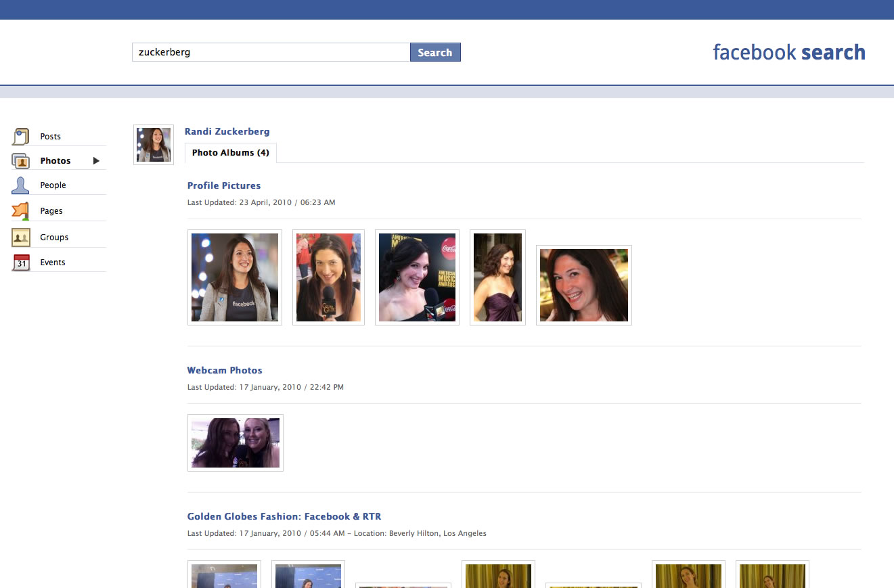
Task: Click the Posts icon in the sidebar
Action: point(20,136)
